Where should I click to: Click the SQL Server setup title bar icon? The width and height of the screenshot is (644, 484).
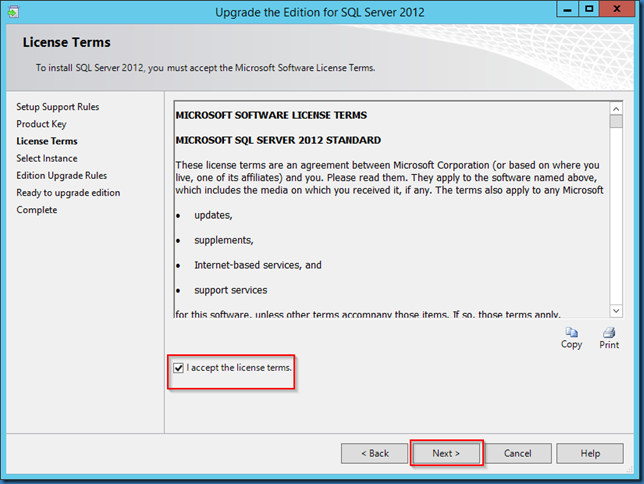pyautogui.click(x=13, y=12)
